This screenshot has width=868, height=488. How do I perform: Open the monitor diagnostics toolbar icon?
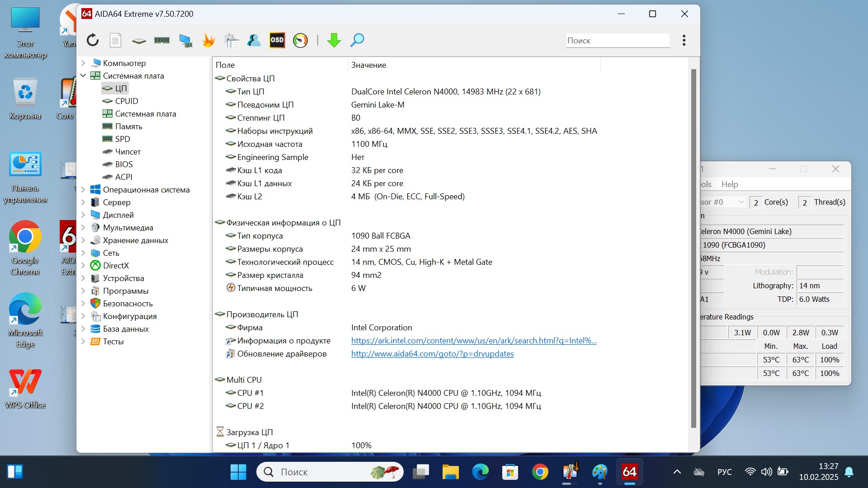tap(185, 41)
